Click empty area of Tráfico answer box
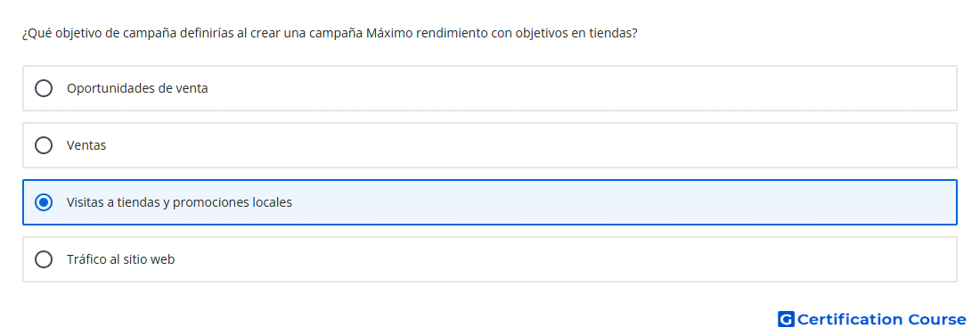Screen dimensions: 980x336 click(562, 259)
